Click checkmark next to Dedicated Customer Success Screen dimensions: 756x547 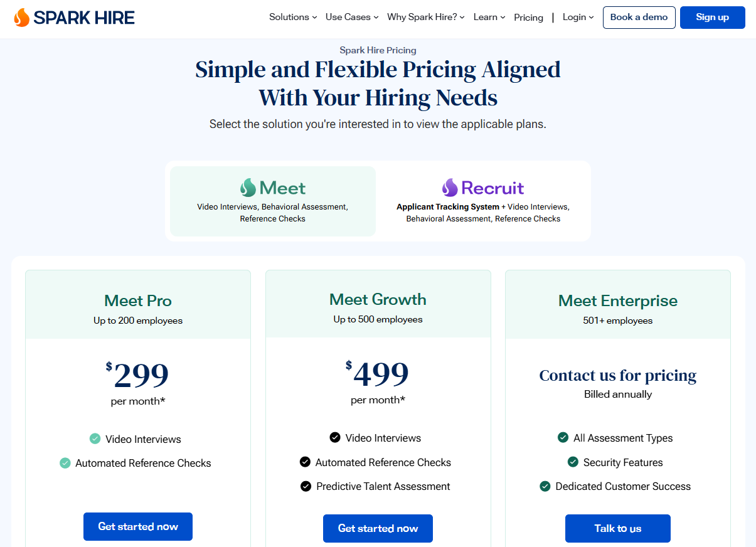tap(545, 486)
